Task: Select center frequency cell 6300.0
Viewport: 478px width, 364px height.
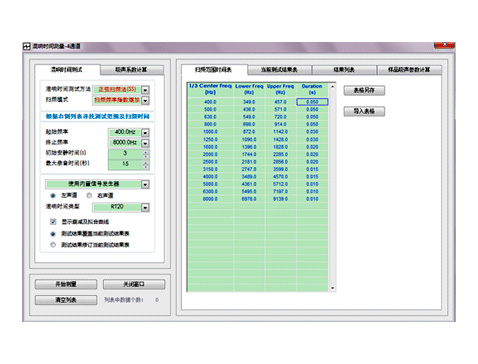Action: point(210,192)
